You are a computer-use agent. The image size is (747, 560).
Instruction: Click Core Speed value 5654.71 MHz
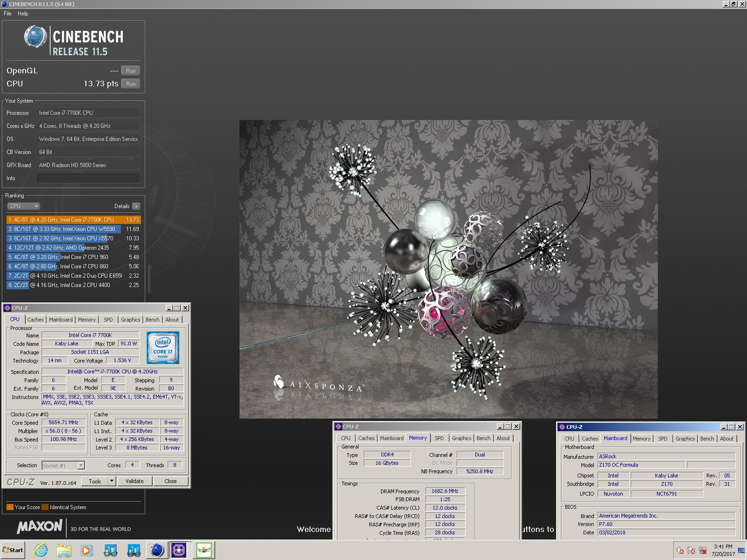63,422
